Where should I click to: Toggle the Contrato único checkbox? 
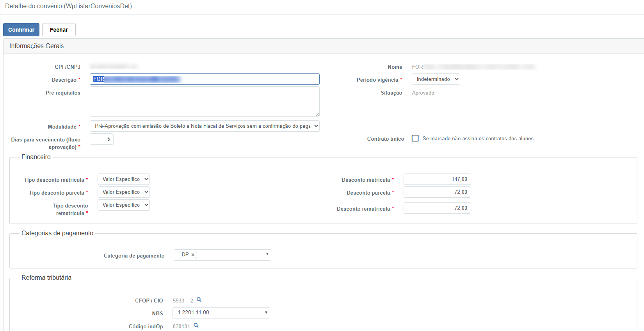click(x=415, y=138)
